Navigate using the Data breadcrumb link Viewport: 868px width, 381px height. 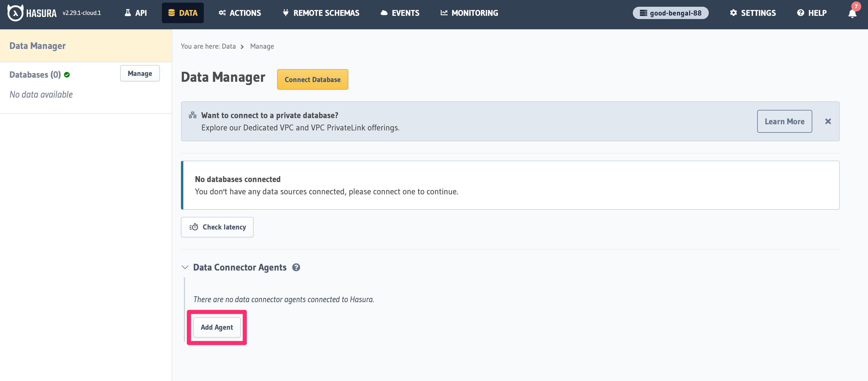tap(228, 46)
